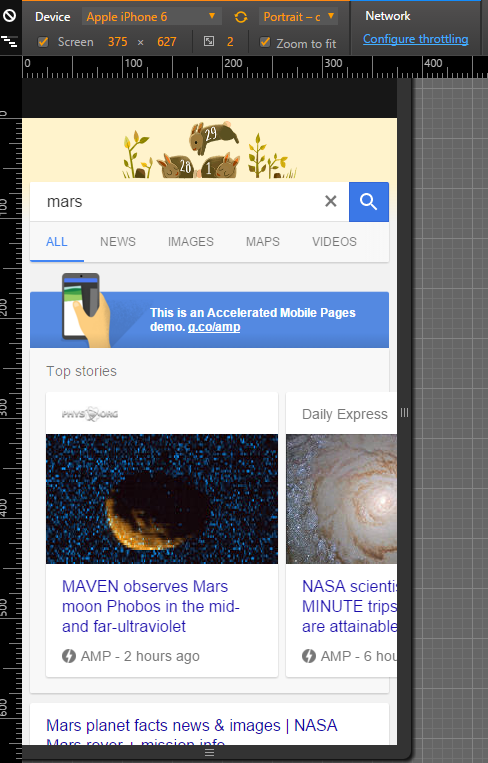This screenshot has height=763, width=488.
Task: Select the ALL search tab
Action: [x=56, y=241]
